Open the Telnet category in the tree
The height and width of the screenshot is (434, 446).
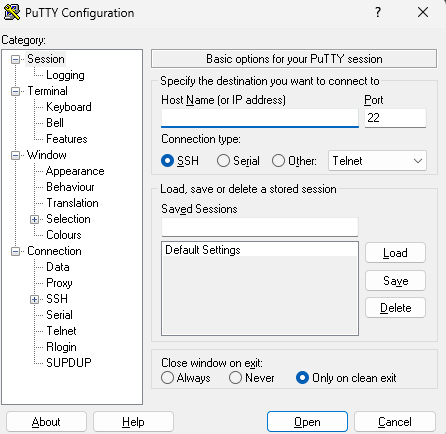tap(61, 331)
